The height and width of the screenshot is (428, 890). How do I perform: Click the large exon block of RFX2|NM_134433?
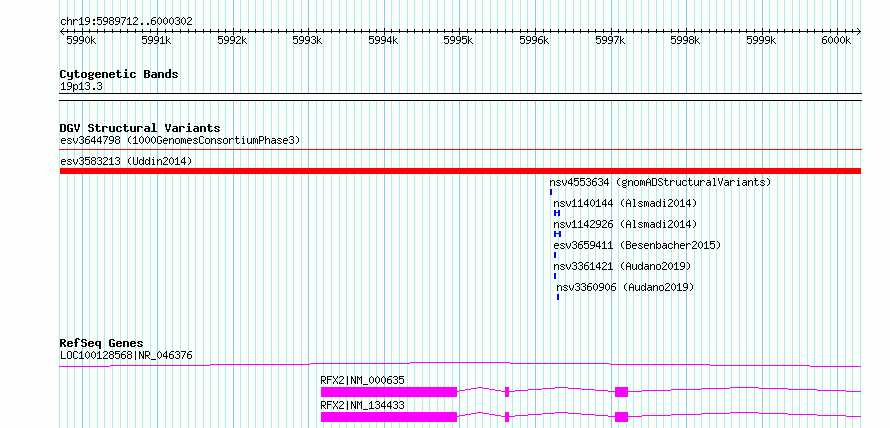(389, 417)
